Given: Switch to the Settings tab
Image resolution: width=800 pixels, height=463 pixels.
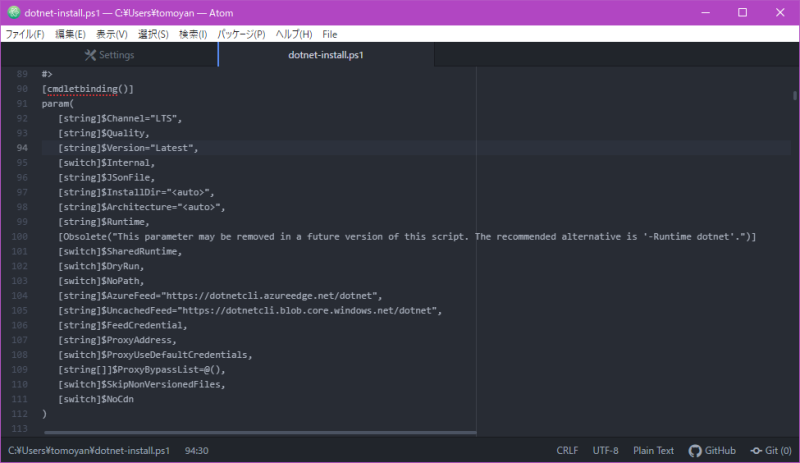Looking at the screenshot, I should coord(109,55).
